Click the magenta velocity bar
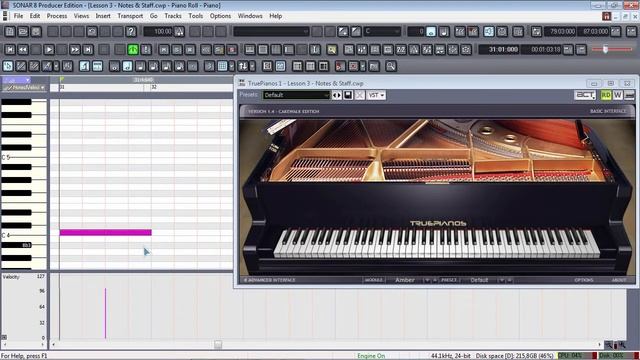The image size is (640, 360). point(105,313)
